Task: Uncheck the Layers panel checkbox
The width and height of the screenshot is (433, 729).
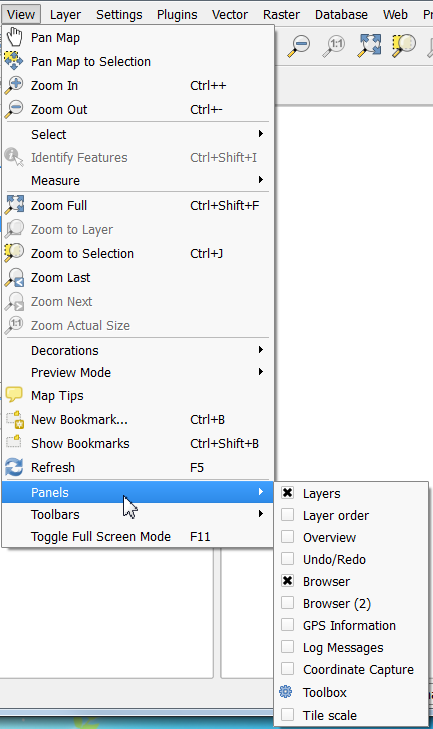Action: (287, 493)
